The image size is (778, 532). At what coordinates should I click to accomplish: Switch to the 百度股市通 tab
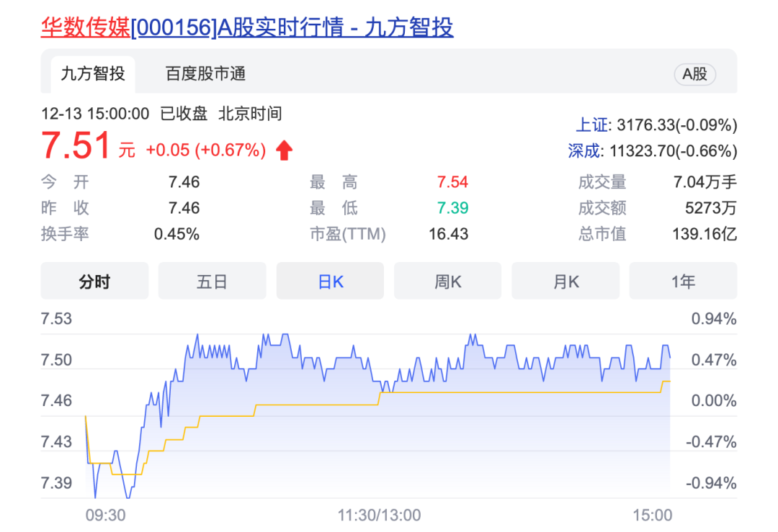pyautogui.click(x=205, y=74)
